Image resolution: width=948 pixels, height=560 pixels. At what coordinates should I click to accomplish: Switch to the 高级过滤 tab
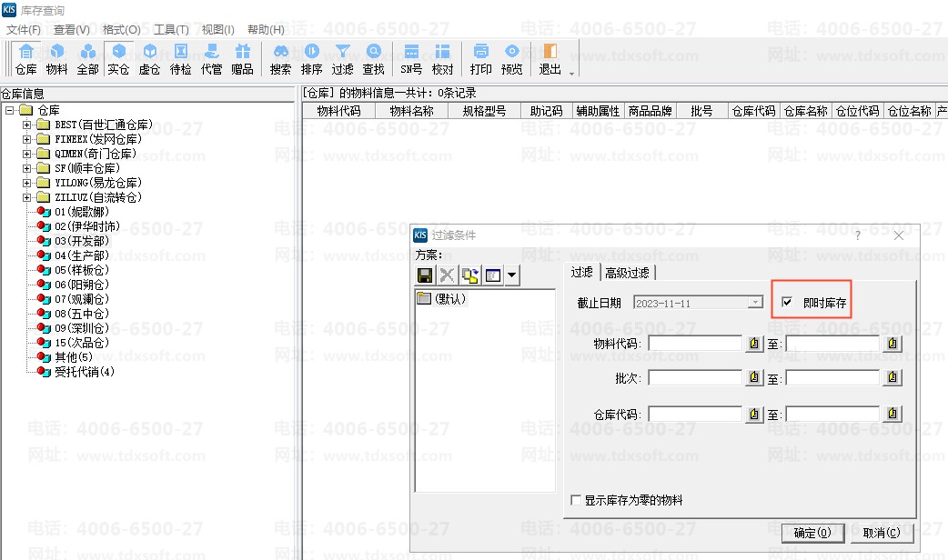pos(628,273)
